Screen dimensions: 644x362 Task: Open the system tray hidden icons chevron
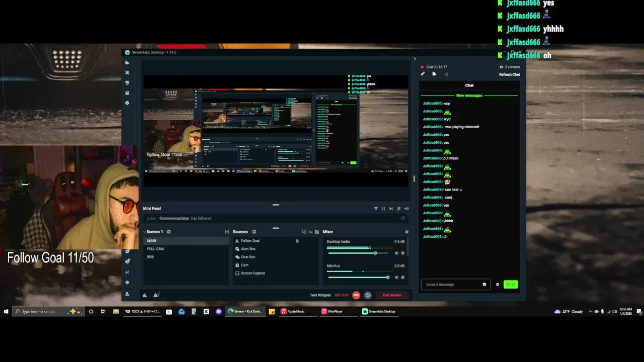pos(590,312)
